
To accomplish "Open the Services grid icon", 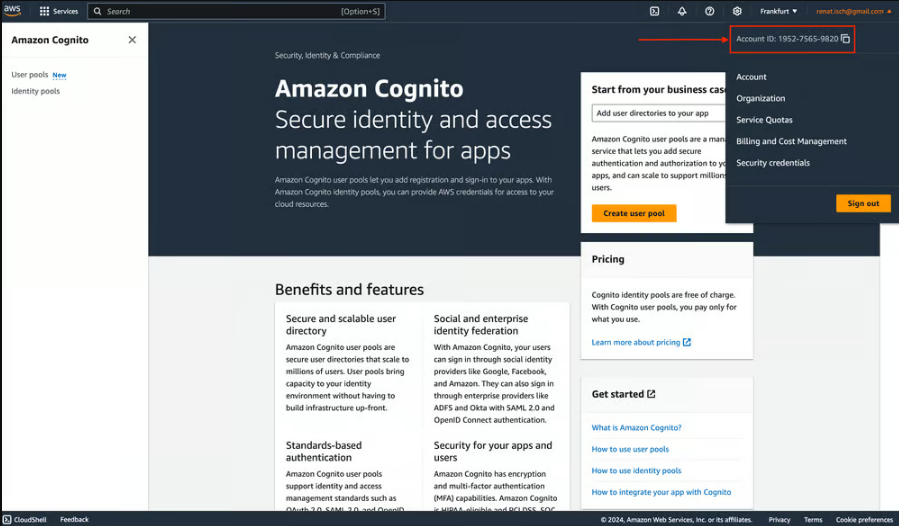I will pos(44,11).
